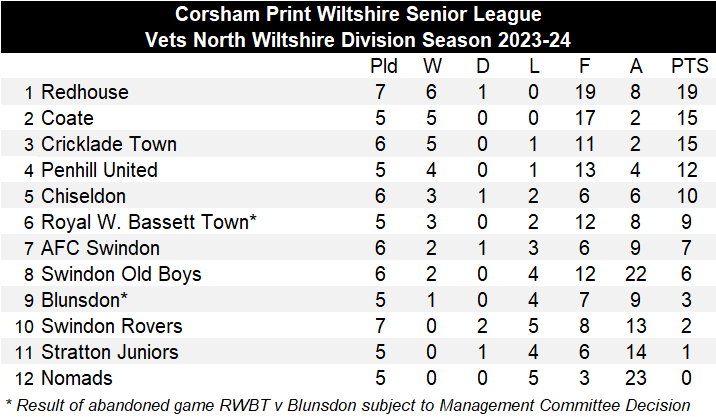Select Penhill United team name
Viewport: 716px width, 417px height.
coord(99,170)
